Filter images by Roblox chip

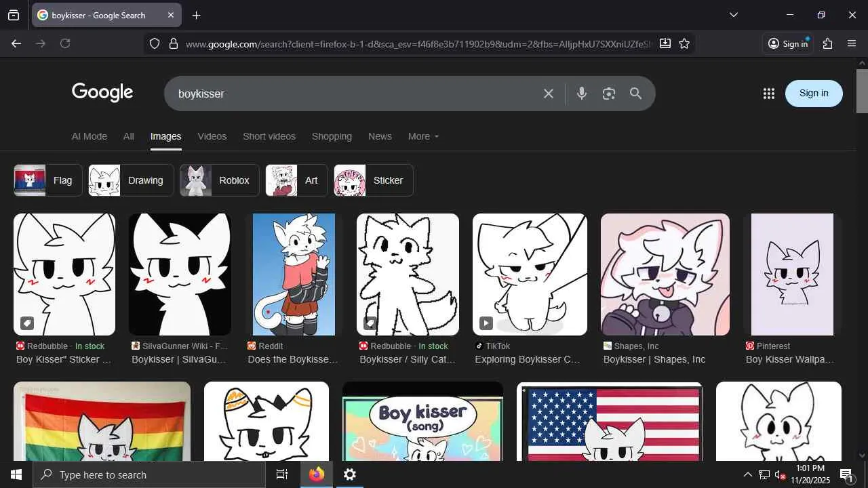click(x=220, y=180)
